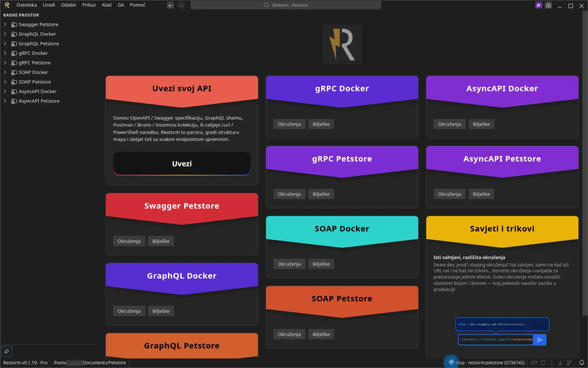The height and width of the screenshot is (368, 588).
Task: Refresh Git status with circular arrow
Action: tap(543, 362)
